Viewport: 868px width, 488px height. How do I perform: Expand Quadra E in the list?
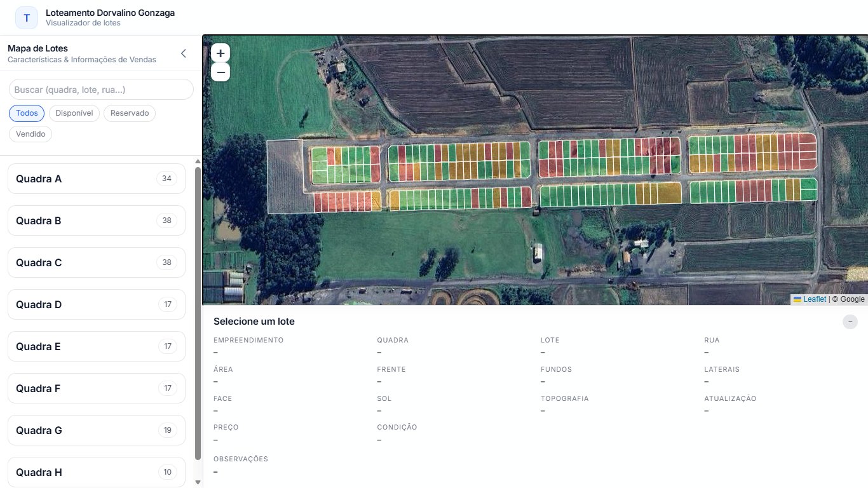(x=97, y=346)
